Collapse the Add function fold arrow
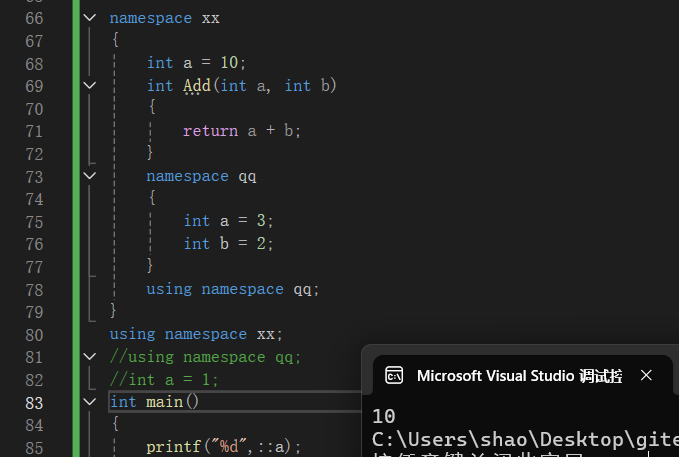 pyautogui.click(x=90, y=85)
